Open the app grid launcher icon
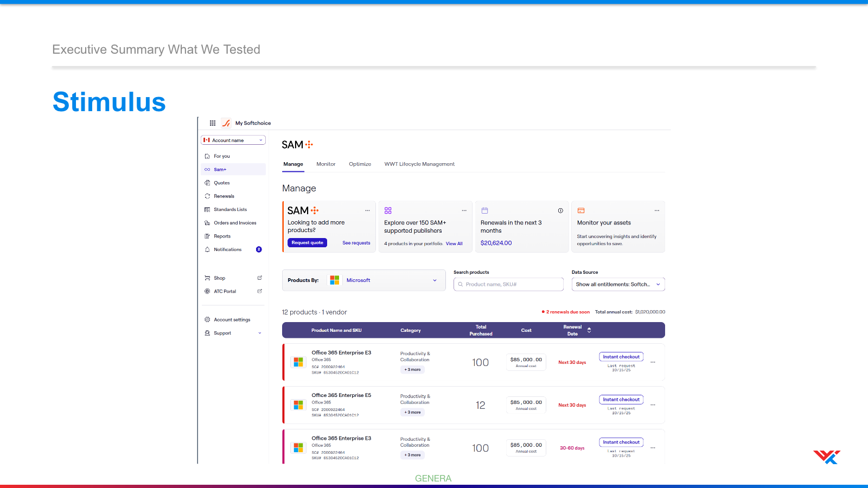868x488 pixels. tap(213, 123)
